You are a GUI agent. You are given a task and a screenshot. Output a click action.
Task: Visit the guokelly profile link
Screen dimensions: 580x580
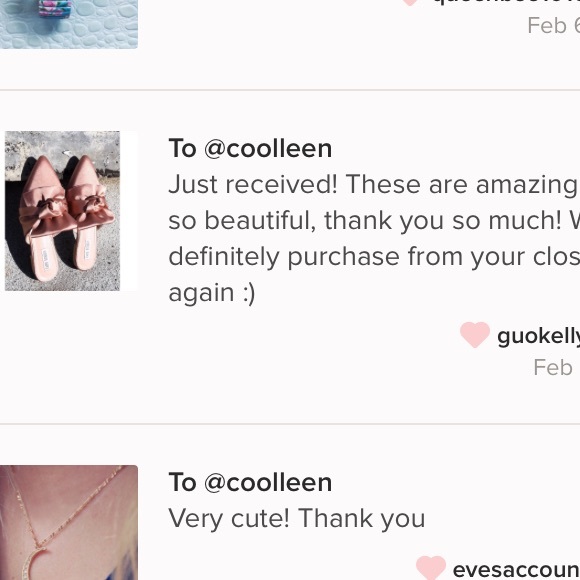[x=538, y=336]
